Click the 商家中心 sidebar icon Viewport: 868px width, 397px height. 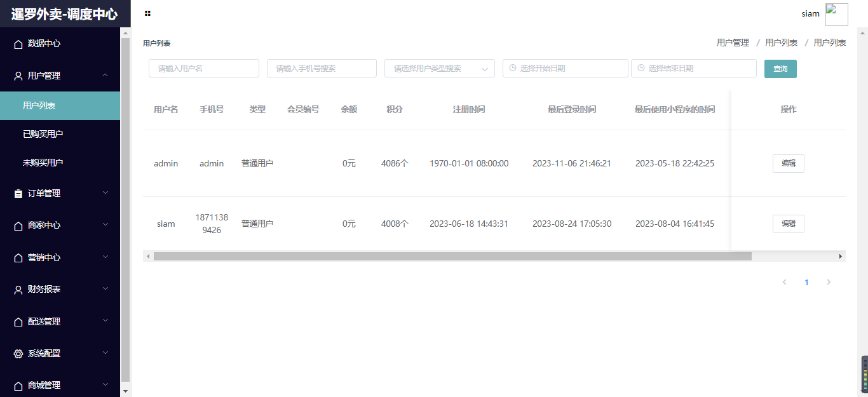click(x=17, y=225)
